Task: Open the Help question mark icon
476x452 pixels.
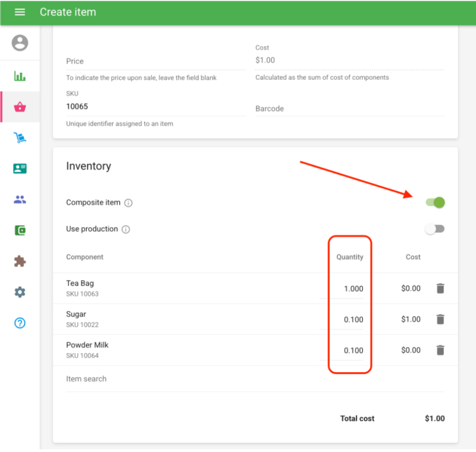Action: click(x=20, y=323)
